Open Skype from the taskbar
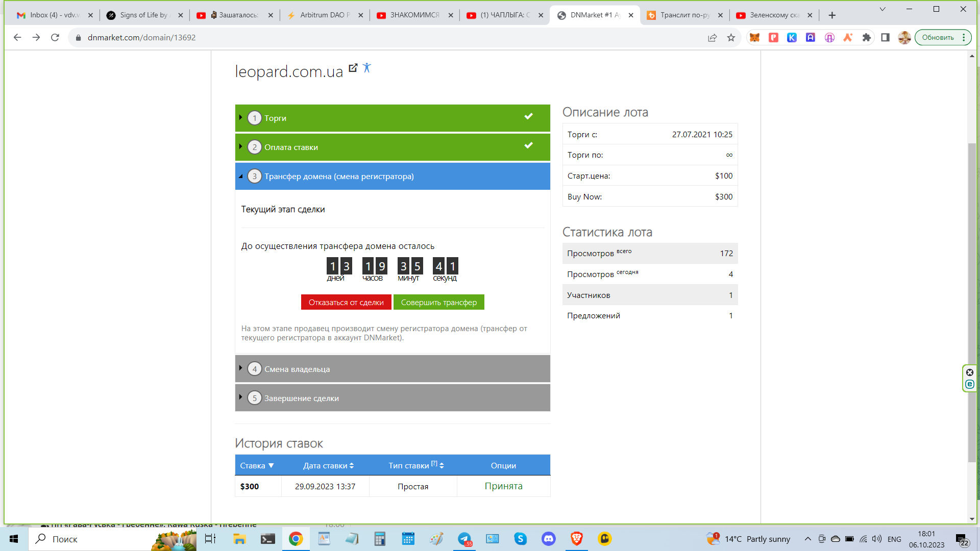 tap(520, 539)
